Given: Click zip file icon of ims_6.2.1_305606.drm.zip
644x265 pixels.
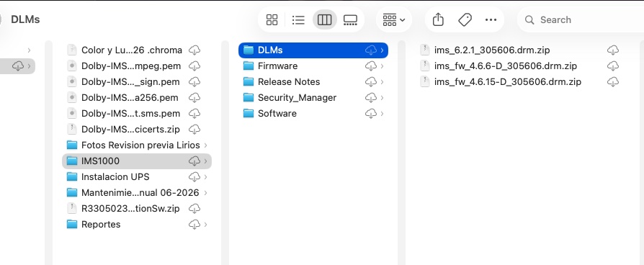Looking at the screenshot, I should click(425, 50).
